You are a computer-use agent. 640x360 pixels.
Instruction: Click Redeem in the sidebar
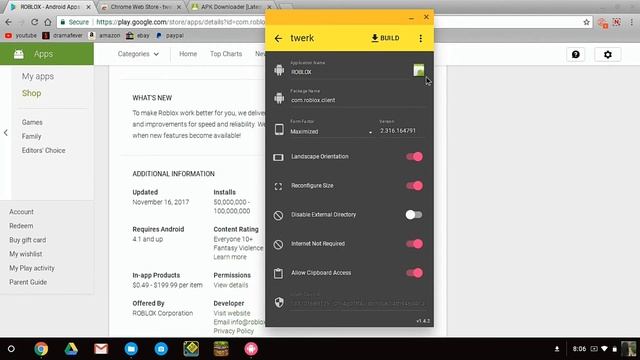pyautogui.click(x=21, y=226)
